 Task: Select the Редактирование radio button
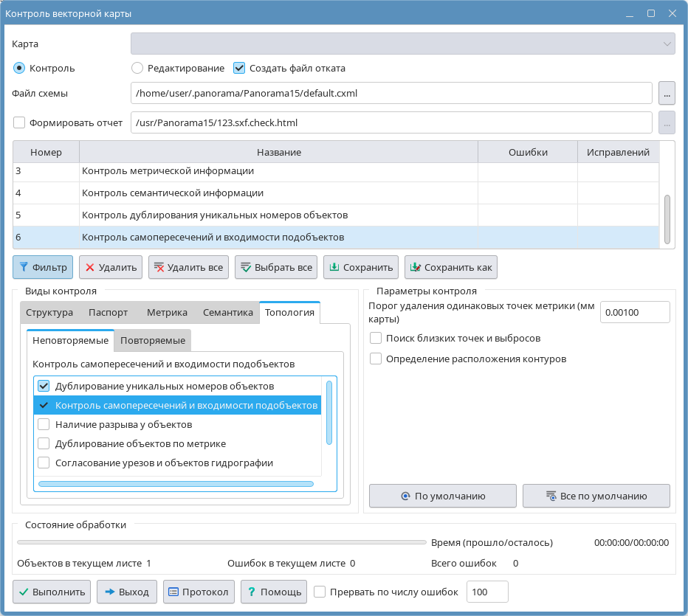tap(137, 68)
